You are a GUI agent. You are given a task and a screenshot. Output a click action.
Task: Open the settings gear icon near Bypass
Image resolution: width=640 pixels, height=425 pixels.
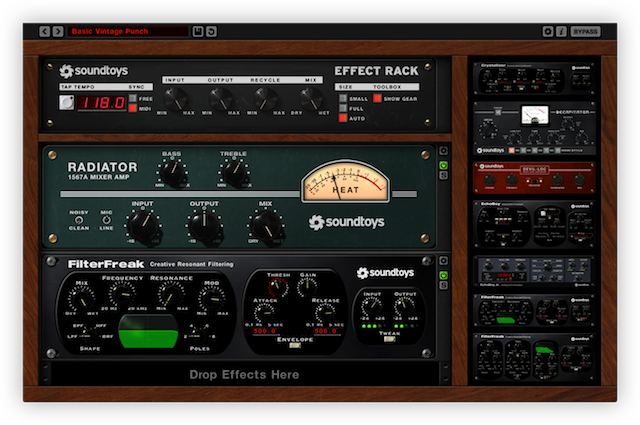[x=548, y=32]
